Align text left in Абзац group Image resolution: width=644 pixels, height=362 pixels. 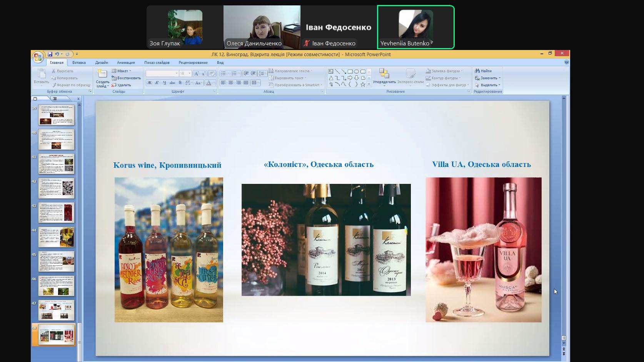223,83
